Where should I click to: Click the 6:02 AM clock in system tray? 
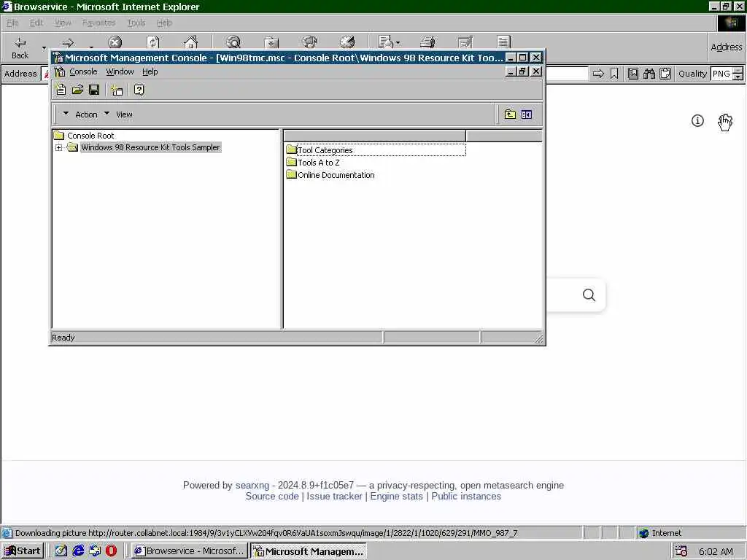coord(716,551)
